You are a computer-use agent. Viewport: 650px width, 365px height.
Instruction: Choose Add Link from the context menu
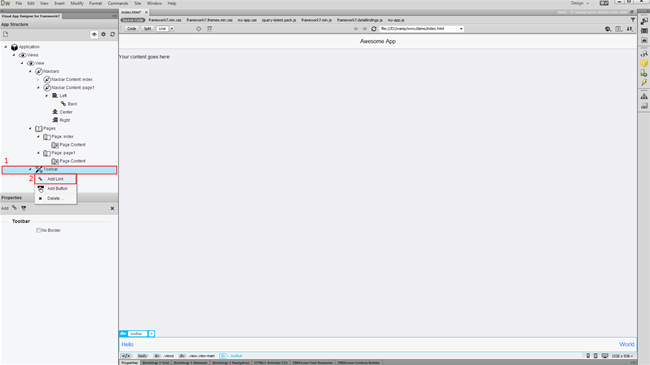[56, 179]
